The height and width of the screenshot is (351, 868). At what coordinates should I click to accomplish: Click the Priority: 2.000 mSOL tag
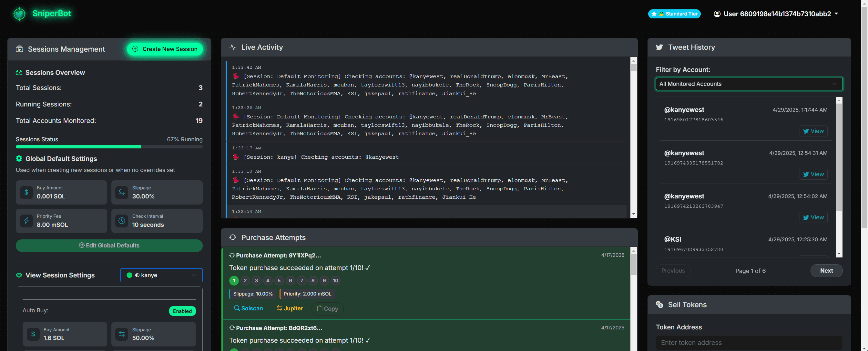(307, 294)
